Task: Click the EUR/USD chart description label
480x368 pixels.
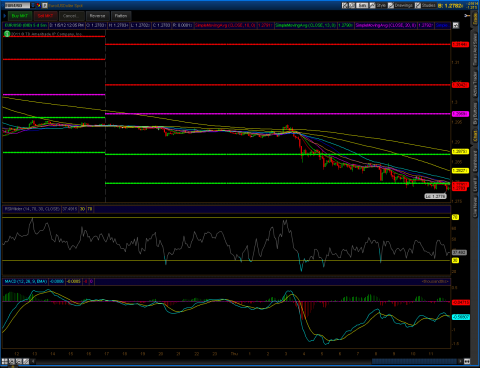Action: [25, 25]
